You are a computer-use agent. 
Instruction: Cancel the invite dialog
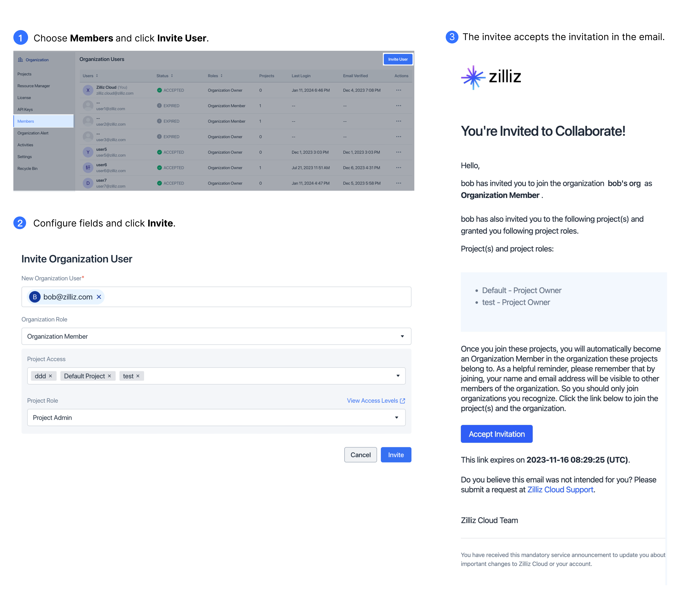360,455
